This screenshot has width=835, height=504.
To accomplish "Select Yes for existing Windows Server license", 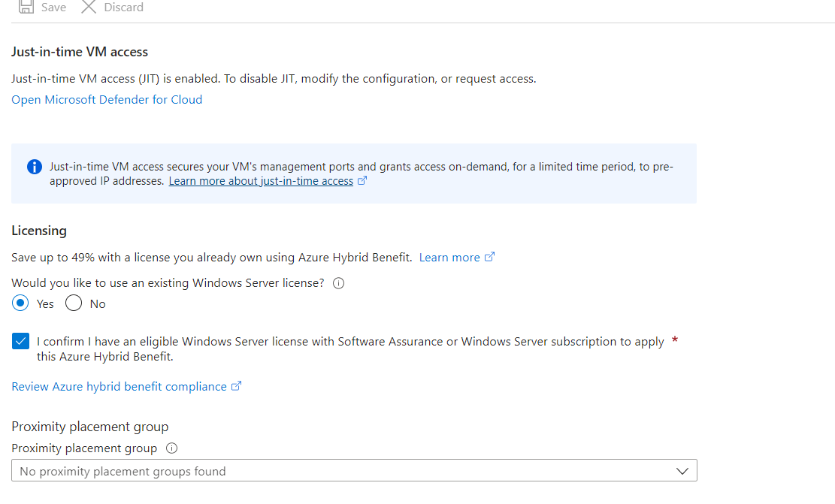I will [20, 303].
